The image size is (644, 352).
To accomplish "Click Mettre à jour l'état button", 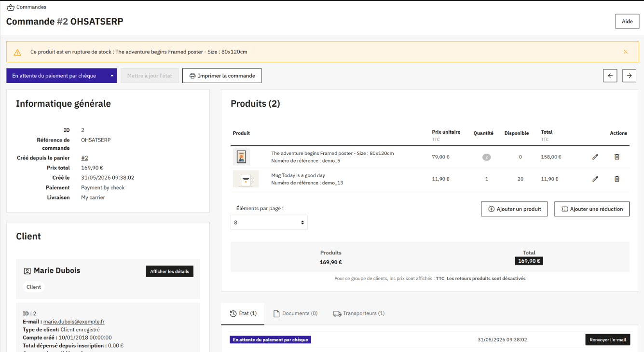I will tap(150, 76).
